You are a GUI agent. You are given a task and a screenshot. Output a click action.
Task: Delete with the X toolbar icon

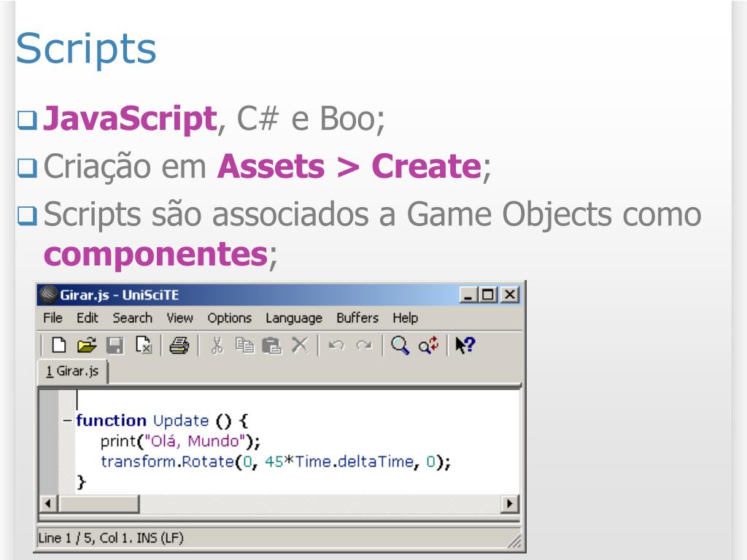[300, 345]
